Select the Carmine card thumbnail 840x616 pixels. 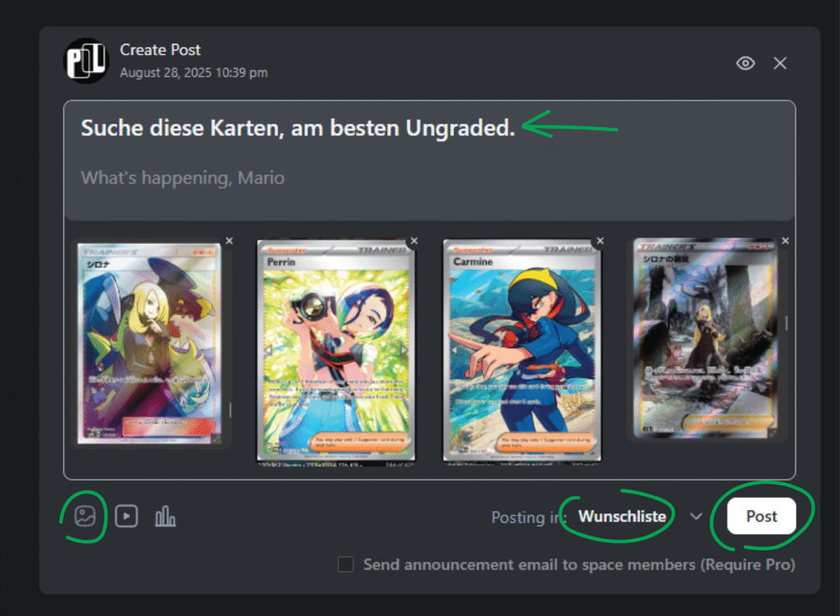coord(522,350)
